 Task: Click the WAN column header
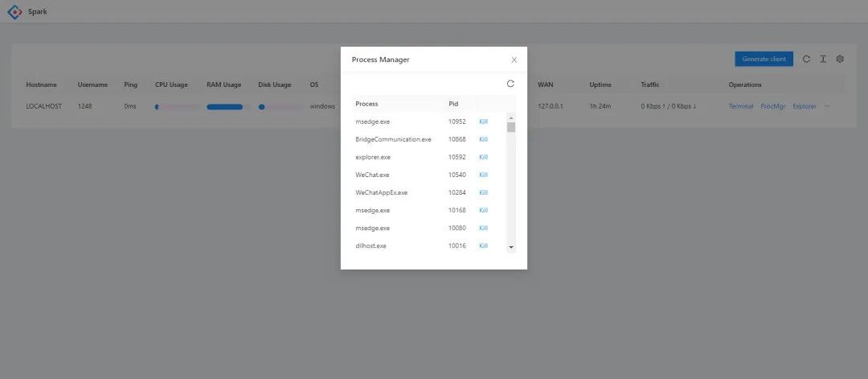(545, 84)
